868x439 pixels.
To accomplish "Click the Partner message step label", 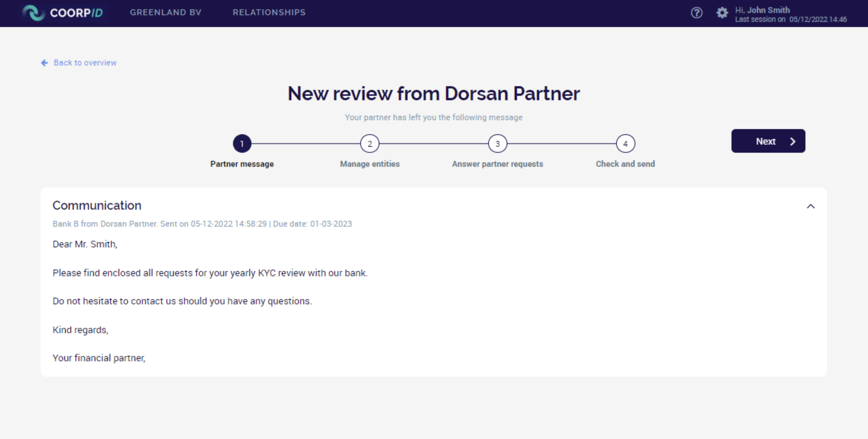I will [x=242, y=164].
